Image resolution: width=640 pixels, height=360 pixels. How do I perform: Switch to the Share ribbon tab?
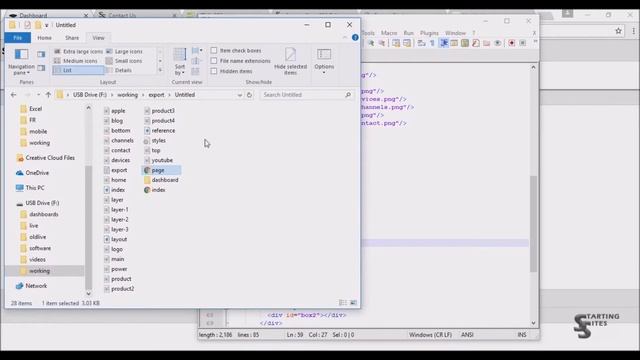pyautogui.click(x=72, y=38)
